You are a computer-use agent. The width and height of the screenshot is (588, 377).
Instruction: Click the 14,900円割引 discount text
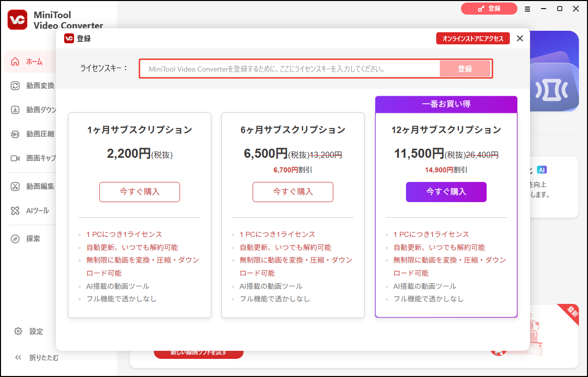(446, 170)
